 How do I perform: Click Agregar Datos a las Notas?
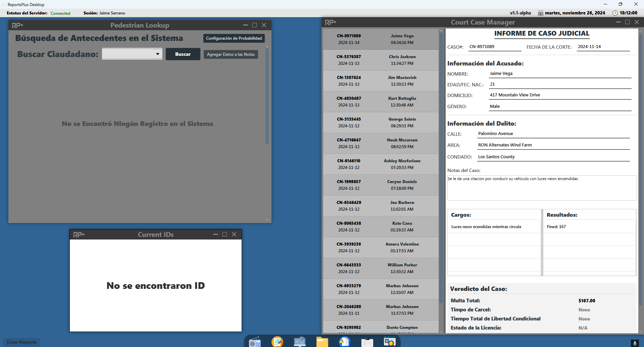(231, 54)
